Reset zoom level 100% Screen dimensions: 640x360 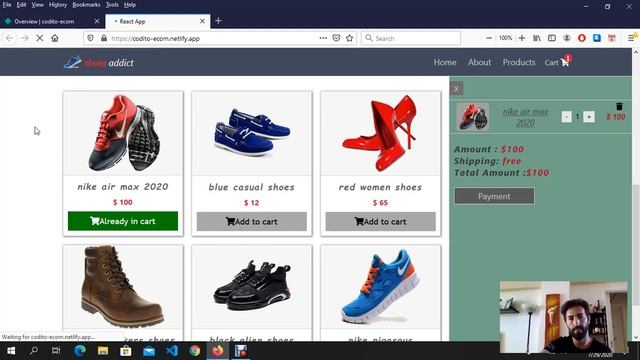[505, 38]
